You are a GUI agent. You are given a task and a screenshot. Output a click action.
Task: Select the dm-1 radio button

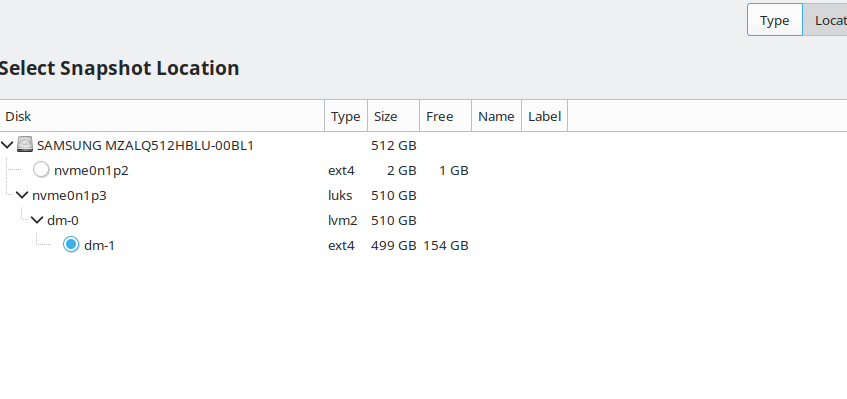tap(71, 245)
